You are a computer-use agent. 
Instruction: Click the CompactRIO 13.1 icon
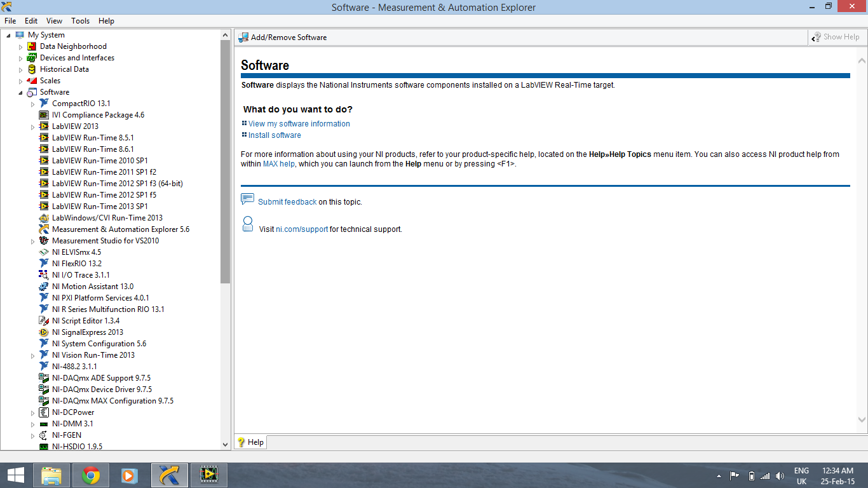click(x=44, y=104)
